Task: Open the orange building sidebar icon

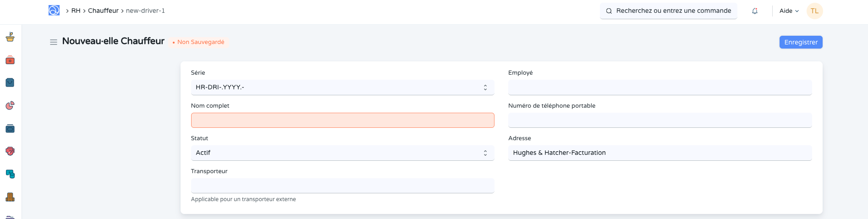Action: click(x=10, y=197)
